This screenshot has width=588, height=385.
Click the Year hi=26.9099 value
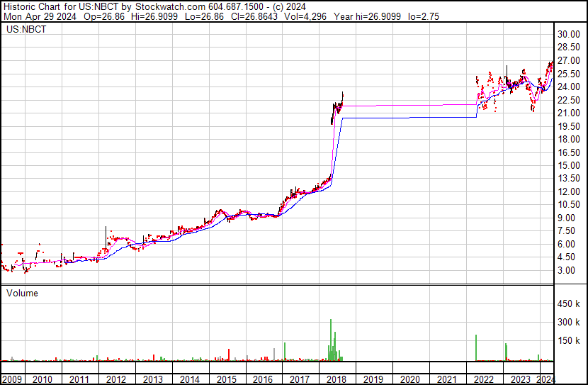click(x=368, y=16)
